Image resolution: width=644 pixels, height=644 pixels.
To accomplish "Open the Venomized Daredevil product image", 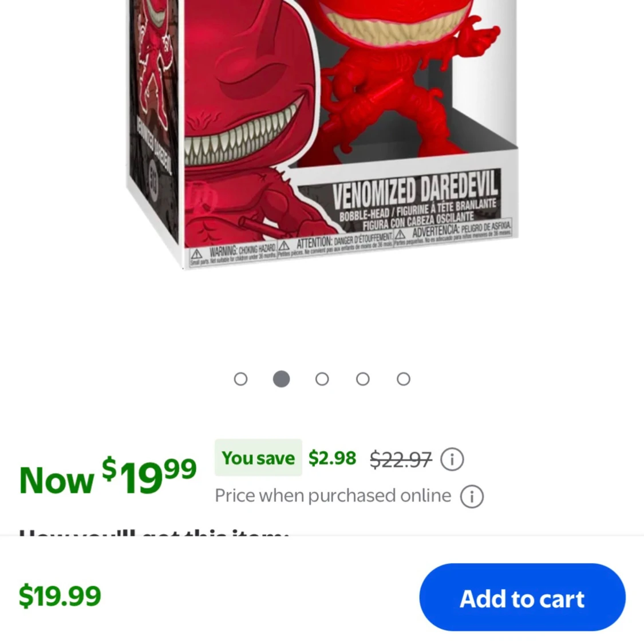I will pyautogui.click(x=322, y=135).
